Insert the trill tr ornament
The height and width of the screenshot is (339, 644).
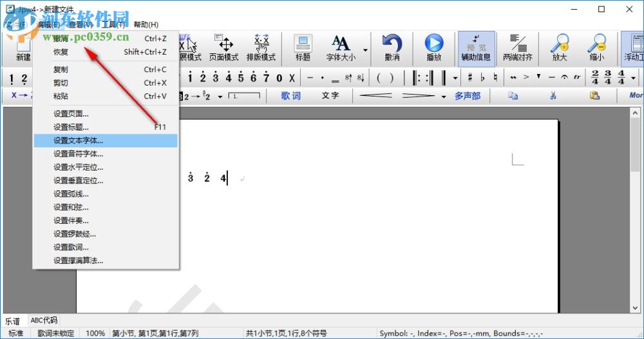point(578,77)
